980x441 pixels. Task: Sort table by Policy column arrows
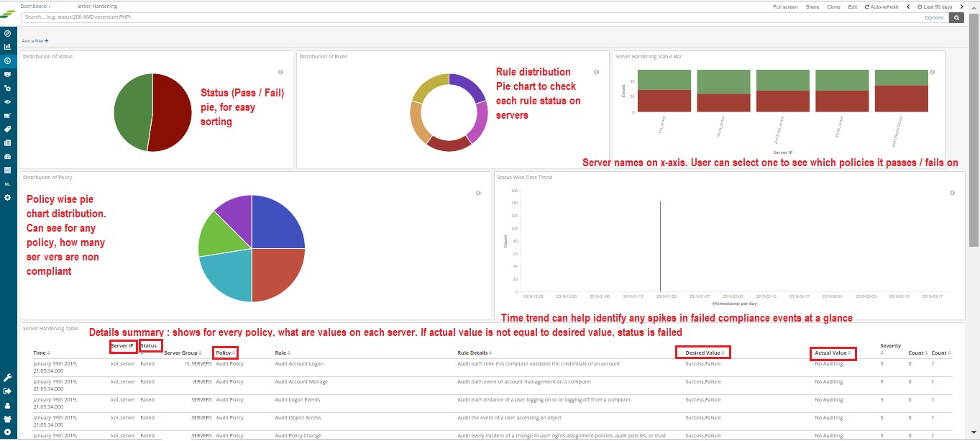(x=234, y=353)
